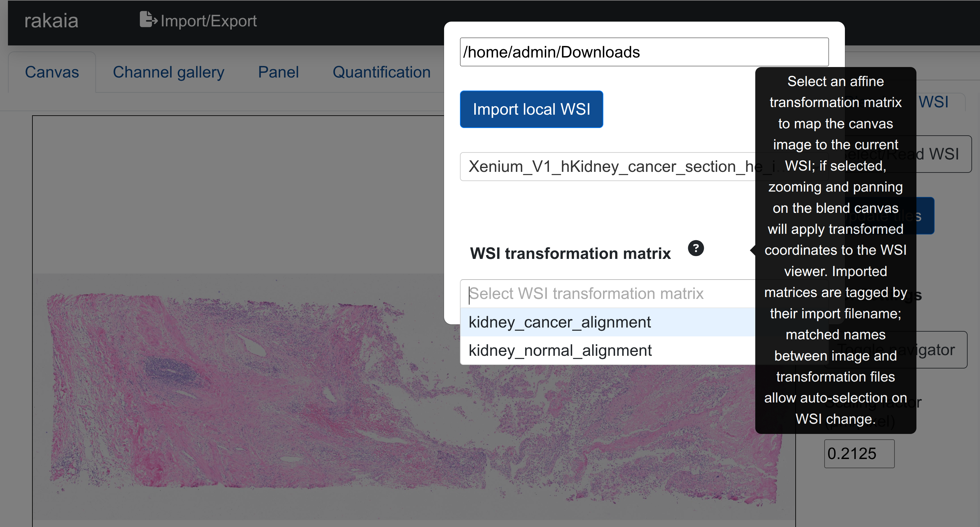
Task: Switch to the Canvas tab
Action: [52, 72]
